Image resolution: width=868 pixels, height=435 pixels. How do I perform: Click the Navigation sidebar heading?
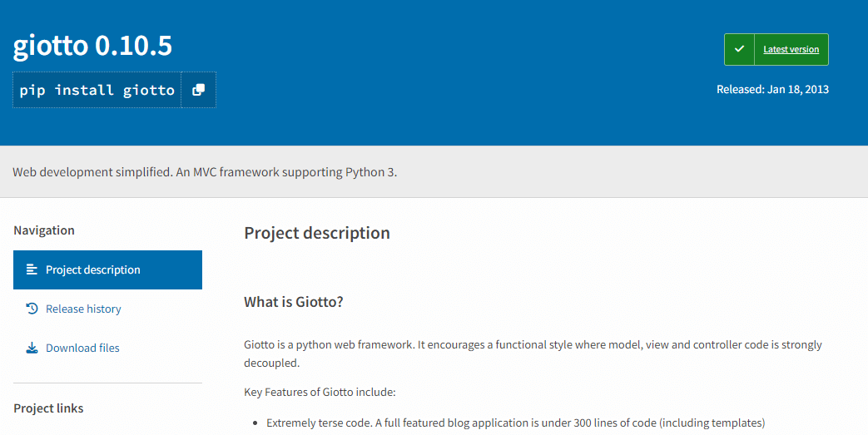coord(44,230)
